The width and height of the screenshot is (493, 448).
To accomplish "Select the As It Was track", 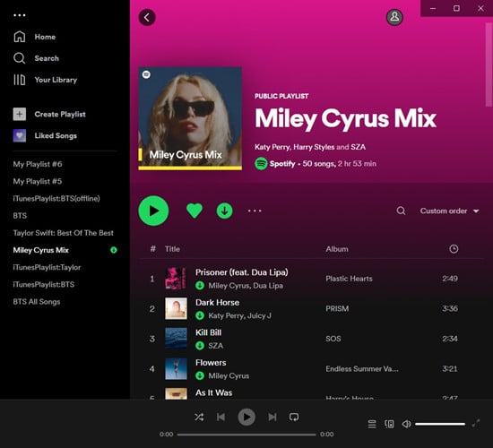I will [x=214, y=392].
